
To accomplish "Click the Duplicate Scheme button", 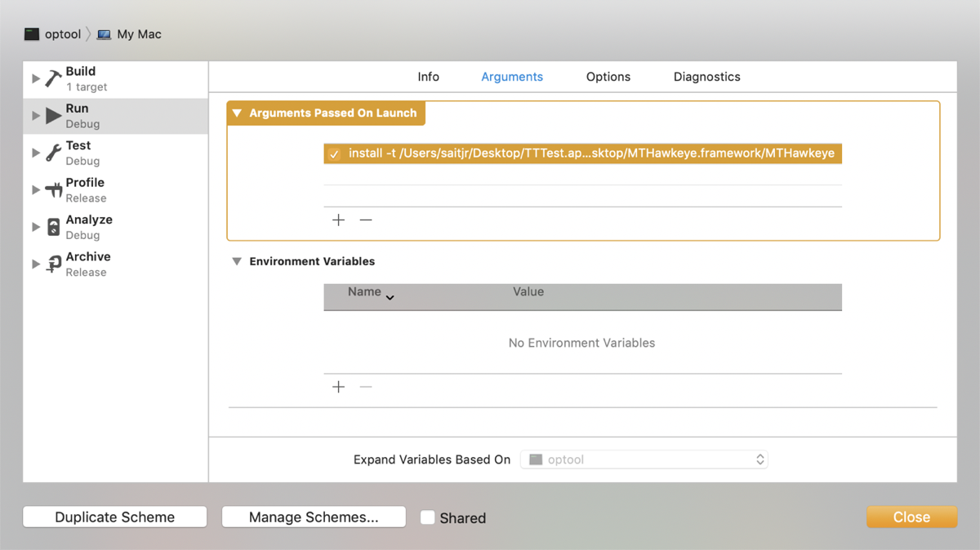I will coord(115,517).
